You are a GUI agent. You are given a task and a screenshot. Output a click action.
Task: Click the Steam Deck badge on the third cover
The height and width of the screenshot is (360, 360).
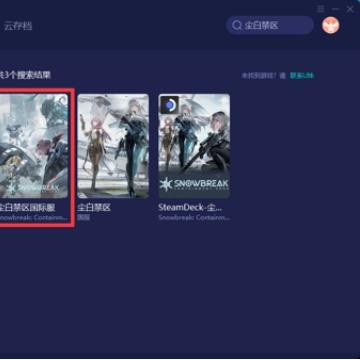[x=170, y=105]
